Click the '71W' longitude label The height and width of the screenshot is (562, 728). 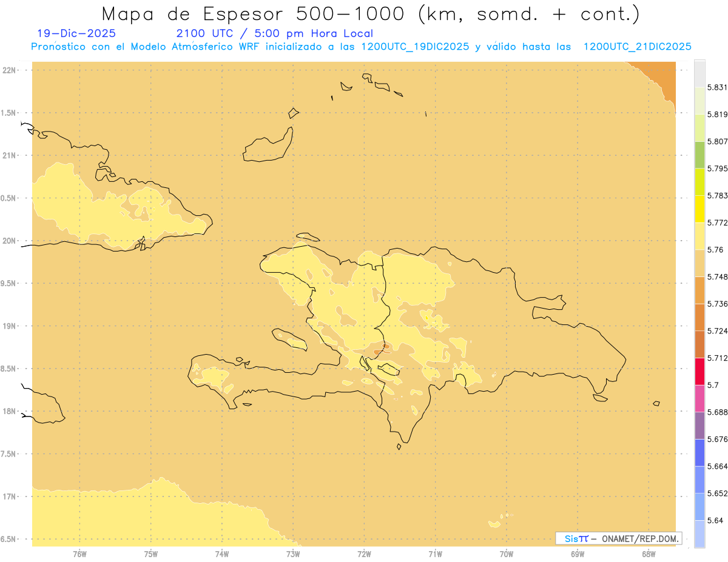pyautogui.click(x=435, y=554)
